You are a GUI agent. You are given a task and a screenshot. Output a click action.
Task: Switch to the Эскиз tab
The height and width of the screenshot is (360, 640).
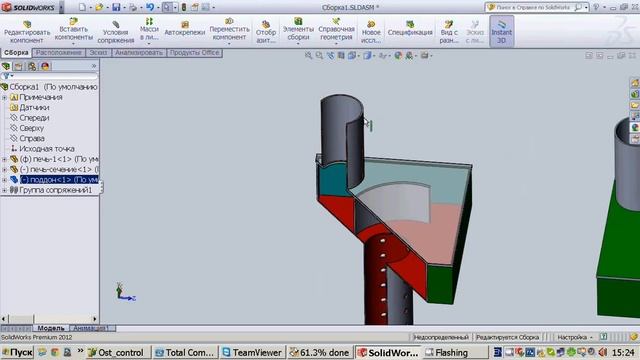pyautogui.click(x=98, y=53)
